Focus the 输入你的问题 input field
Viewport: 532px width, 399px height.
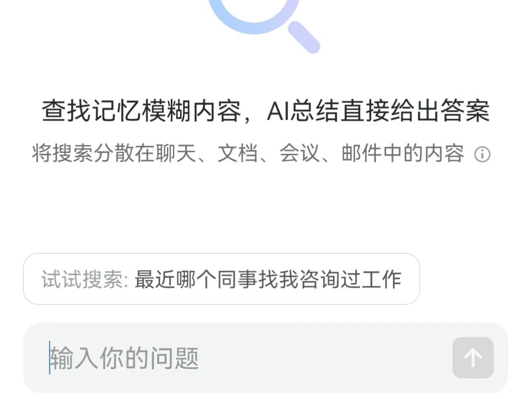point(266,358)
